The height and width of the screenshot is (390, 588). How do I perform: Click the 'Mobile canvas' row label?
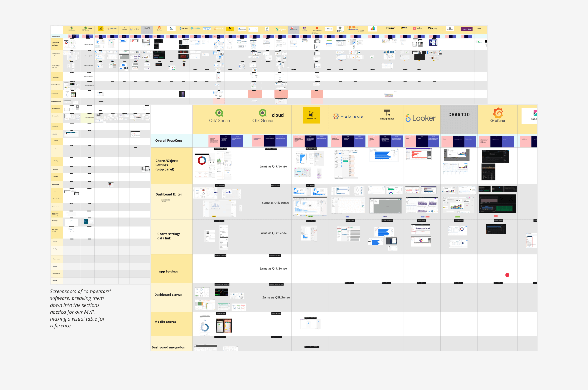pos(165,322)
